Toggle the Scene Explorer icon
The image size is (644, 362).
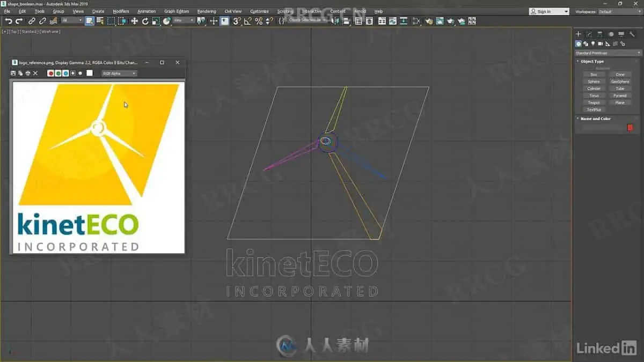tap(358, 21)
